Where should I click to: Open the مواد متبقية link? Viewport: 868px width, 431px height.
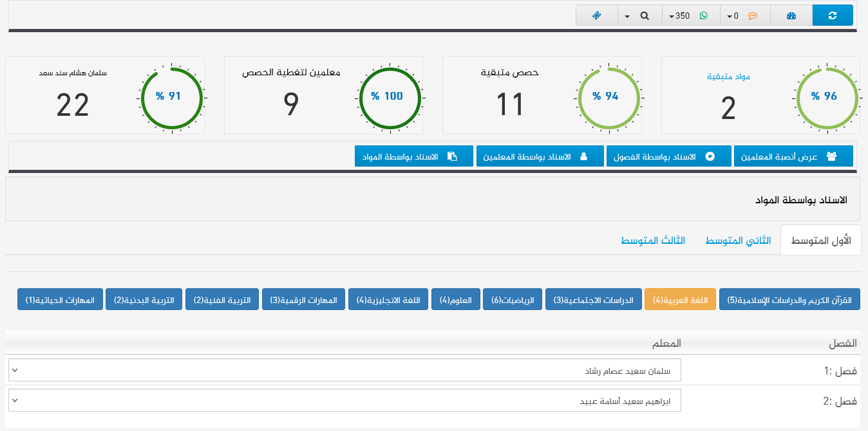pos(728,77)
